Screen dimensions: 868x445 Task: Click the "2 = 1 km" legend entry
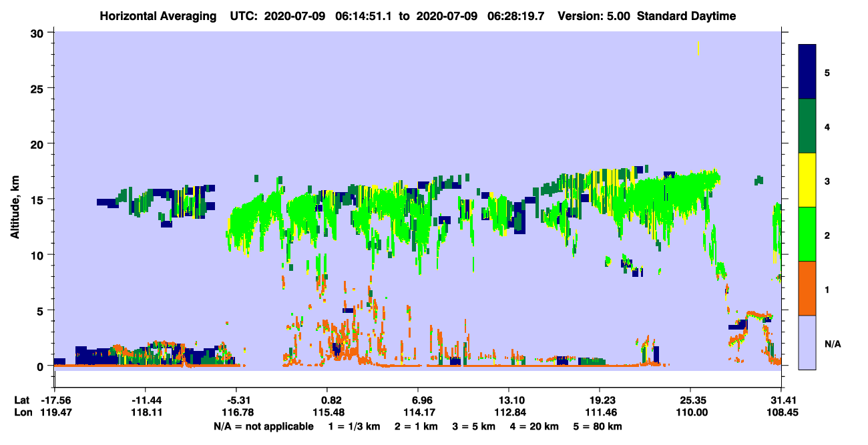(418, 426)
